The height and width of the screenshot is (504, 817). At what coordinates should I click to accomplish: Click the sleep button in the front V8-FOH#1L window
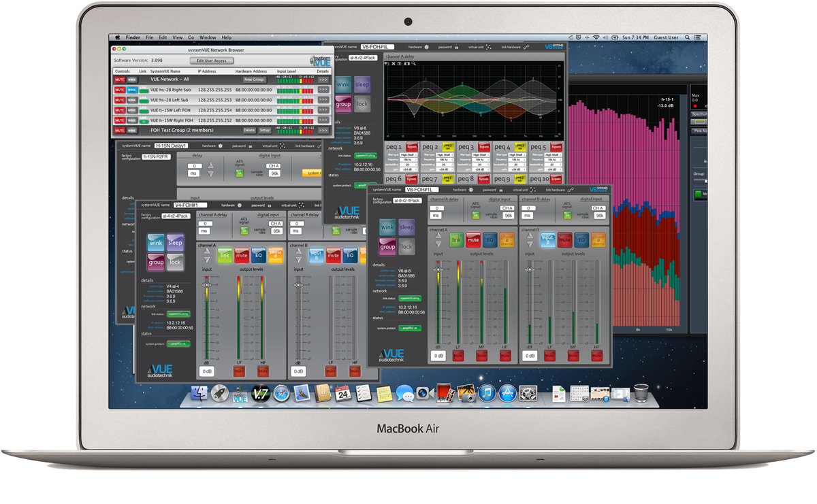[406, 227]
